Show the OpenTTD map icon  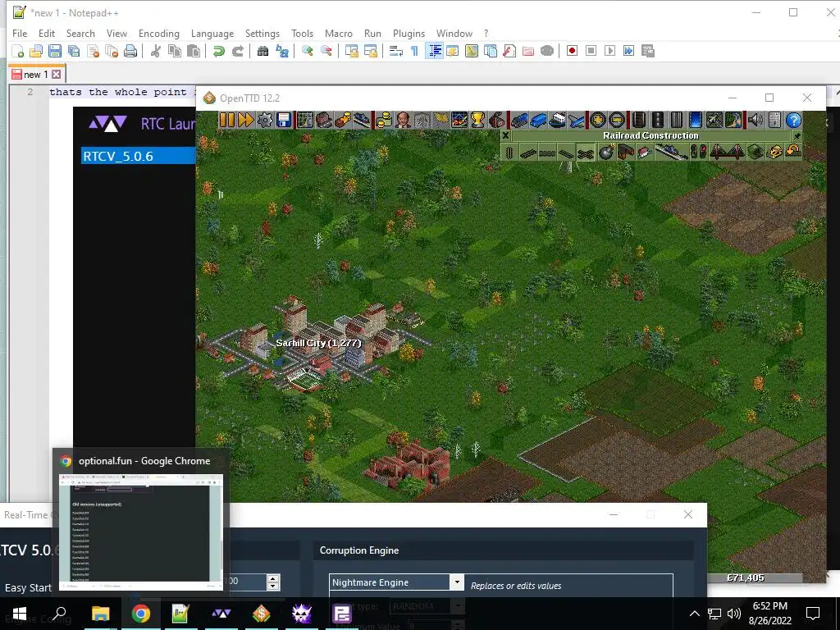[305, 120]
